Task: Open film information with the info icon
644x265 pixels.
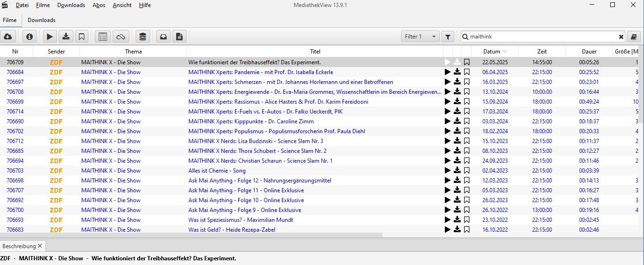Action: pos(30,37)
